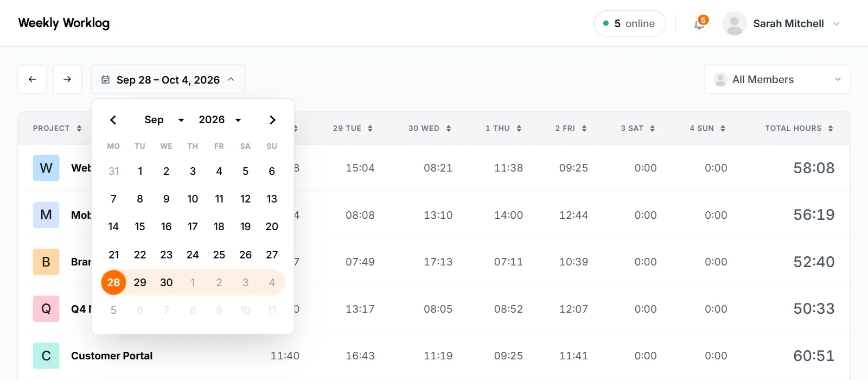Go to previous week arrow button
The image size is (868, 380).
pyautogui.click(x=32, y=79)
